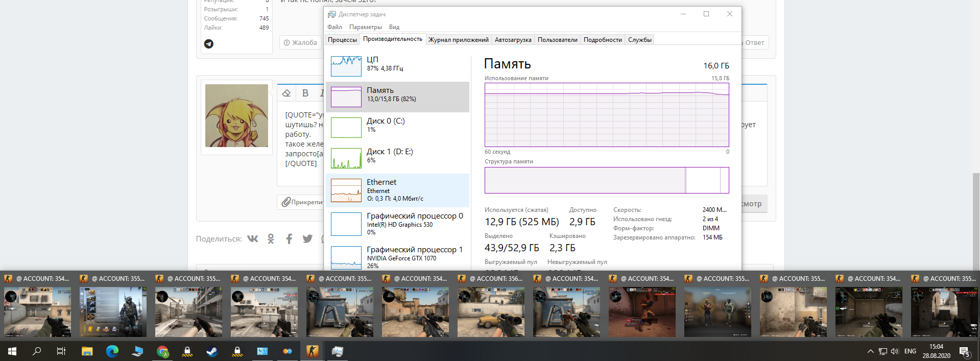This screenshot has width=980, height=361.
Task: Toggle bold formatting in the forum editor
Action: [x=305, y=93]
